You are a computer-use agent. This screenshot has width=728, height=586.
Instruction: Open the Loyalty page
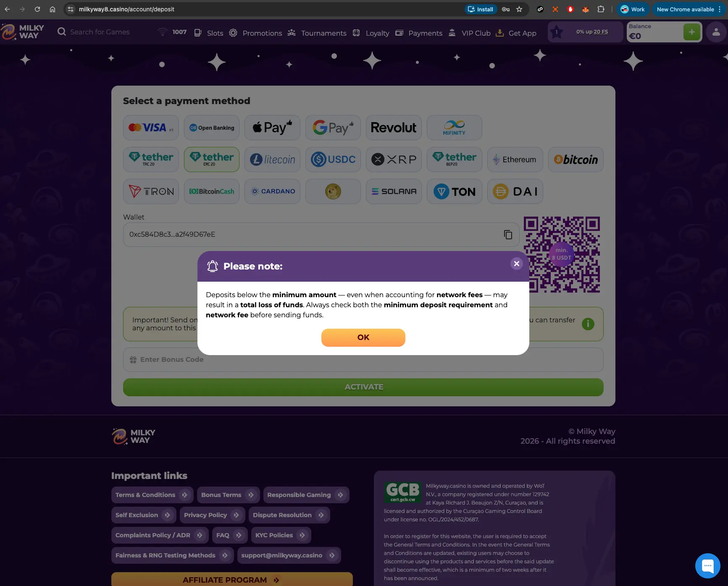click(x=371, y=33)
